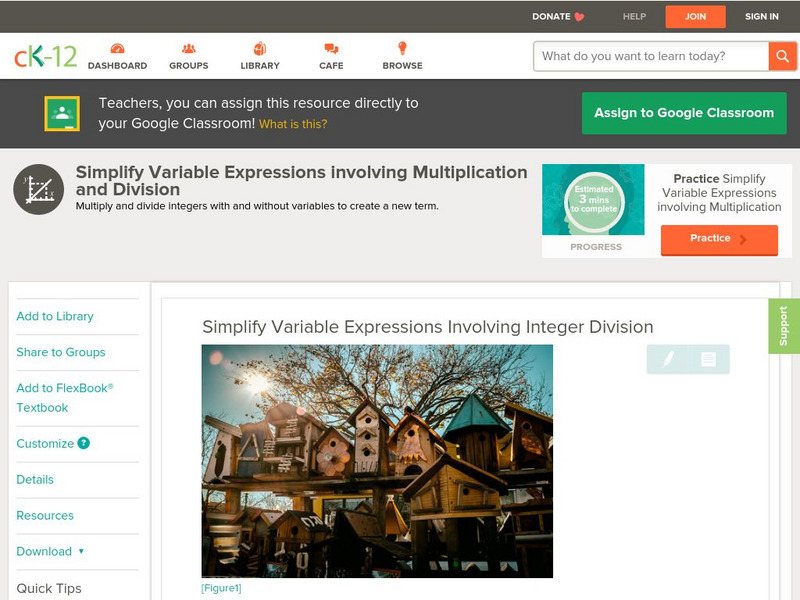Open the Groups people icon

pyautogui.click(x=189, y=48)
